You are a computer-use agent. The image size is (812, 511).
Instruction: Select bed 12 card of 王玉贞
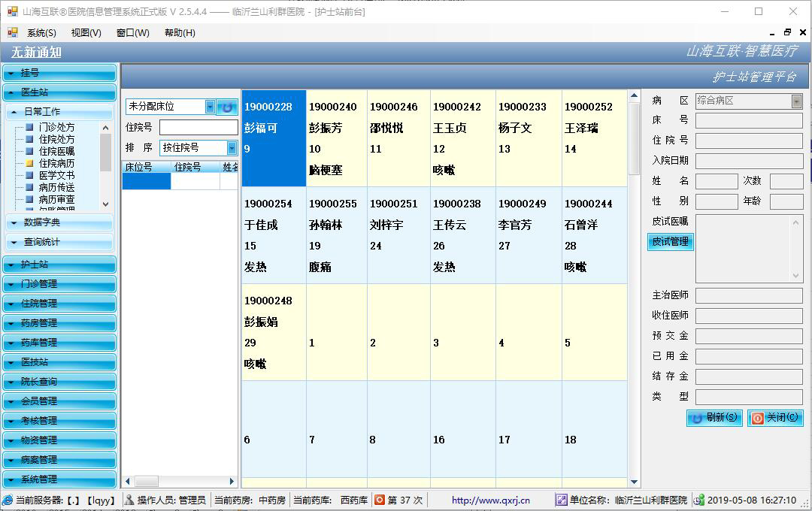click(463, 138)
